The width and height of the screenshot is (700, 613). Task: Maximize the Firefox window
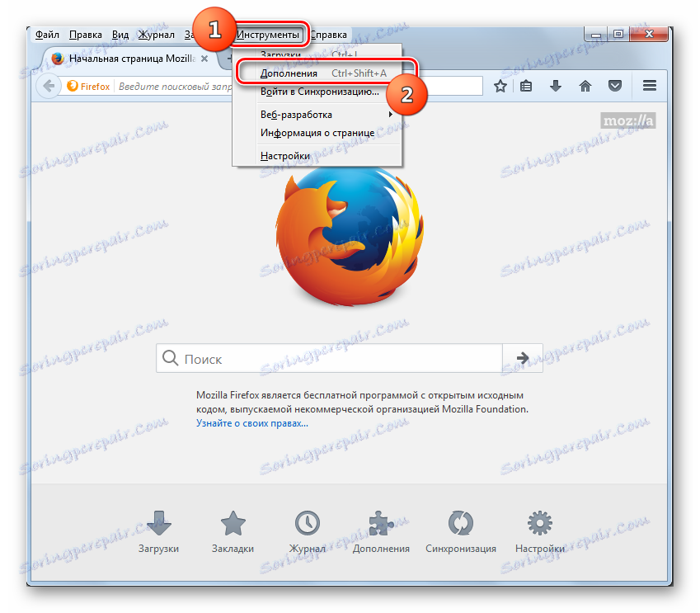coord(618,34)
